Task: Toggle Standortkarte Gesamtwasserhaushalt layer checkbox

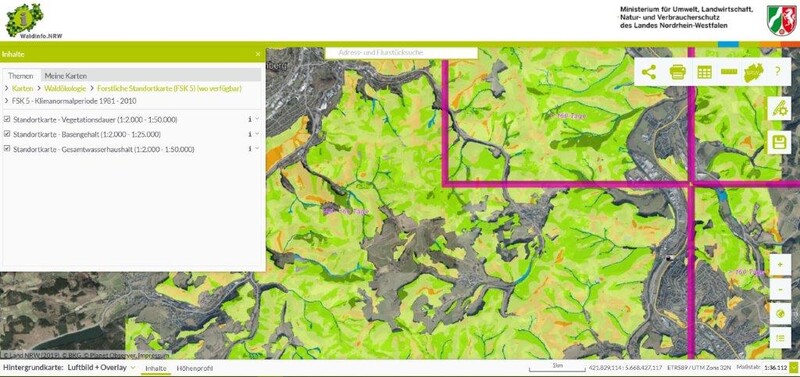Action: 7,148
